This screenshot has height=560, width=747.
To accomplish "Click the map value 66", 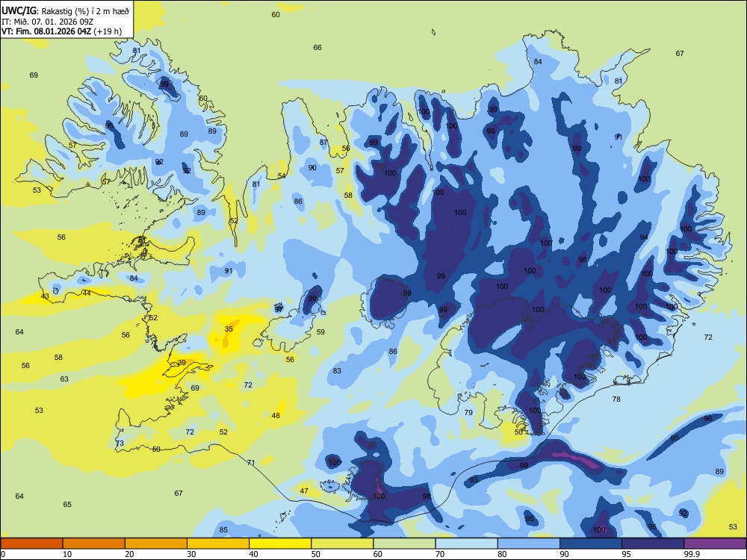I will [317, 48].
